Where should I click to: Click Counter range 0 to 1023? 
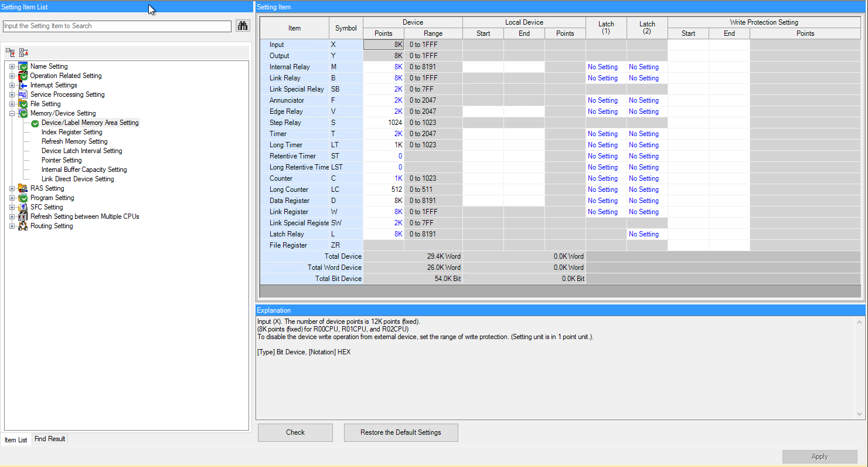[x=433, y=178]
